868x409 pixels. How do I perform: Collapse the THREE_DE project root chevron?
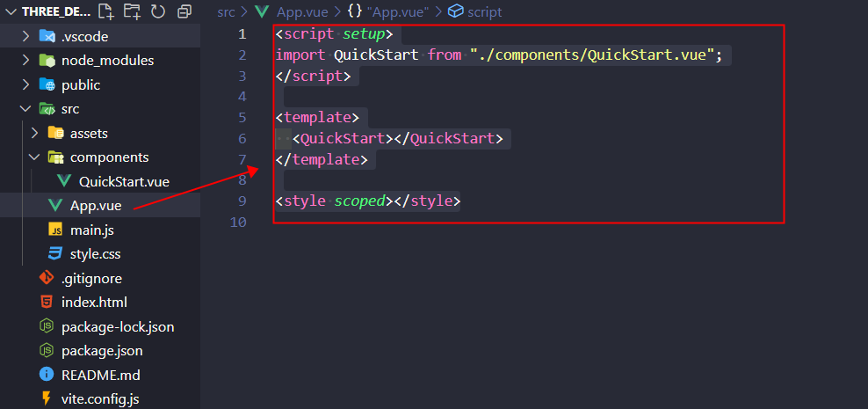click(x=11, y=11)
